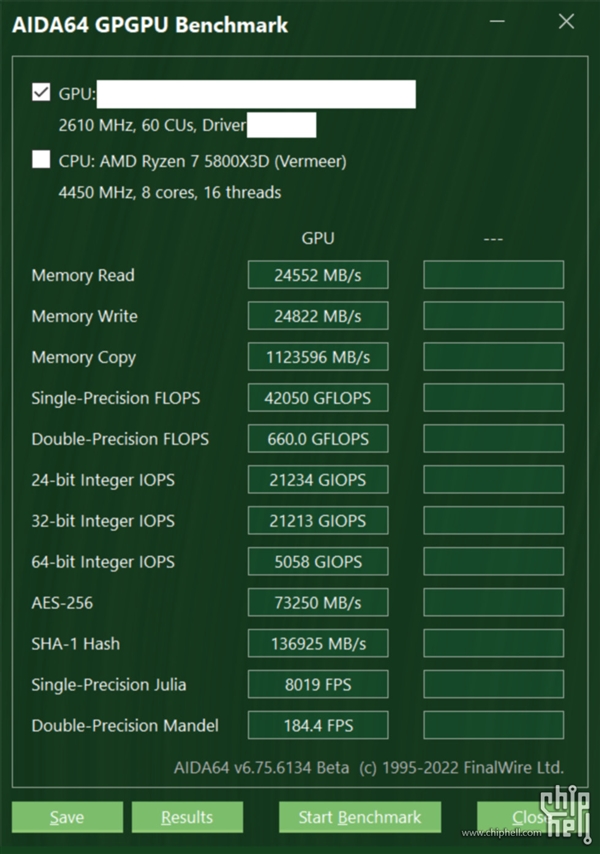
Task: Select the Single-Precision FLOPS result box
Action: 317,398
